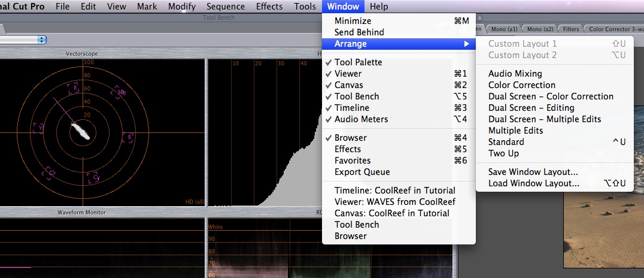Toggle Audio Meters window visibility
Screen dimensions: 644x278
(x=399, y=119)
